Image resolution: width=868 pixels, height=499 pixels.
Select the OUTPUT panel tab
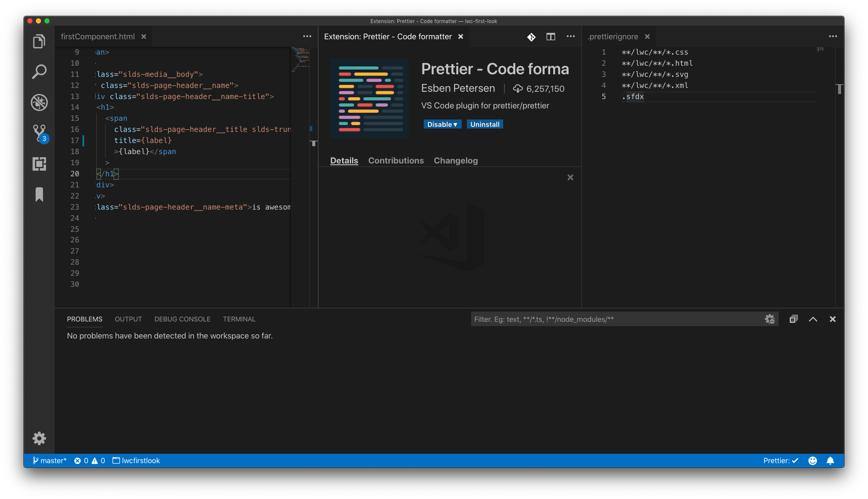[128, 319]
